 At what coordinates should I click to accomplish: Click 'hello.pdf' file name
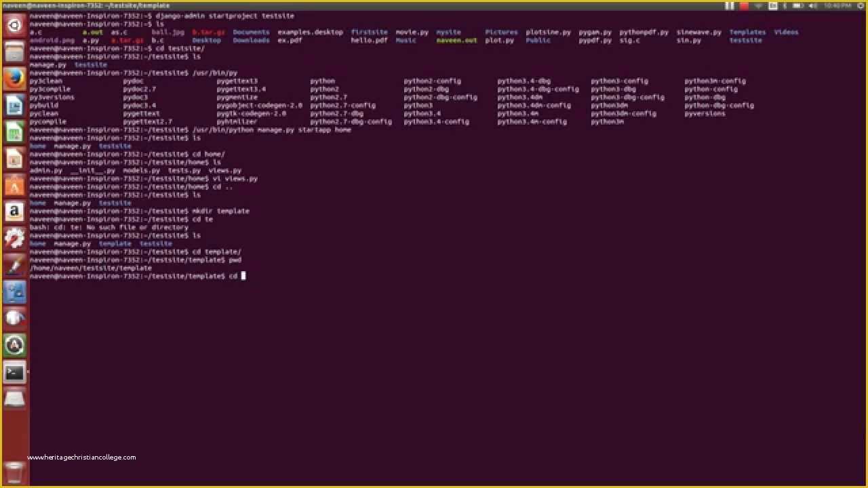point(369,40)
